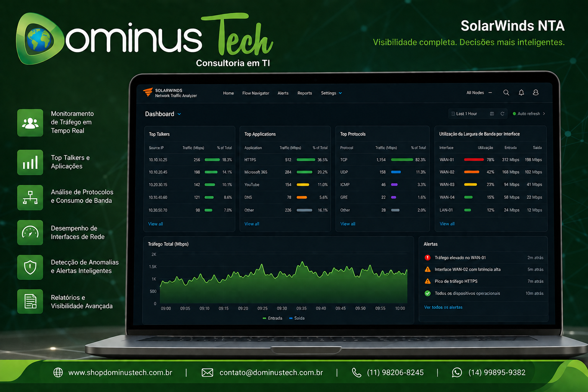Select source IP 10.10.20.45 row

[190, 172]
